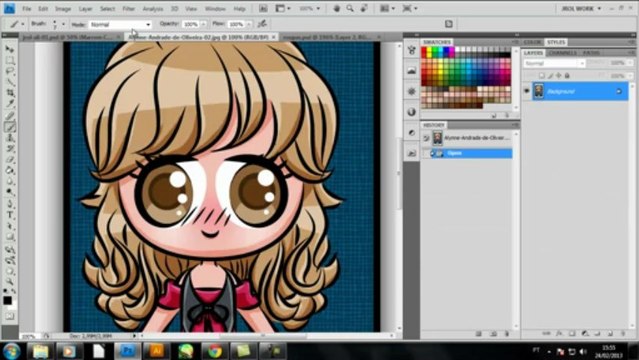The height and width of the screenshot is (360, 639).
Task: Open the Brush preset picker arrow
Action: coord(63,24)
